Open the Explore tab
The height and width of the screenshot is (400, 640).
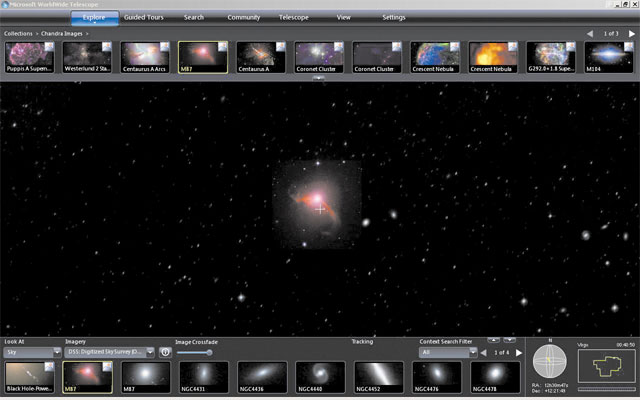[94, 18]
